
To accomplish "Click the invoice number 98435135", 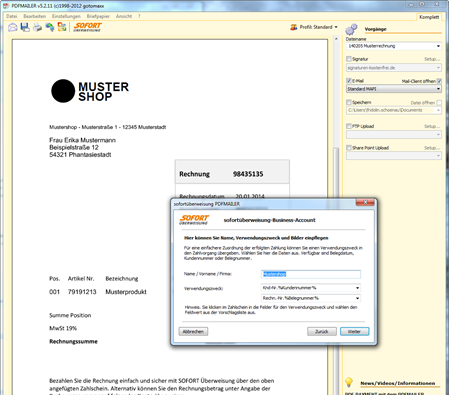I will pos(248,174).
